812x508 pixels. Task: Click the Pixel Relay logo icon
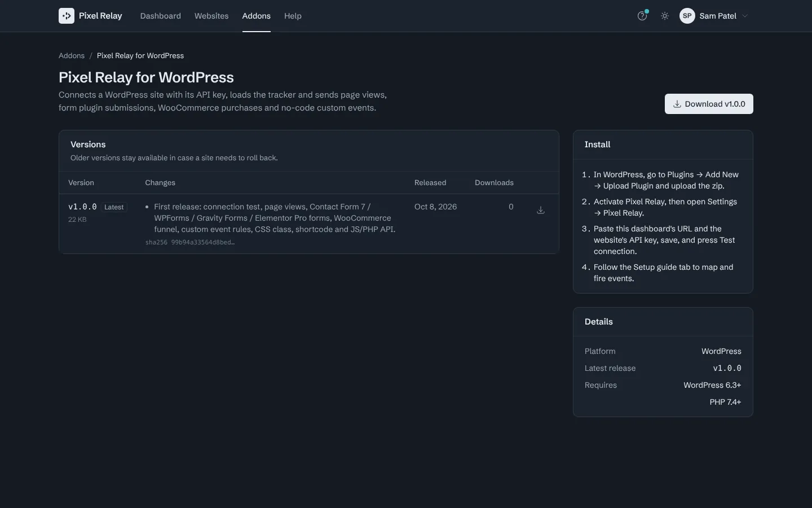[x=67, y=16]
